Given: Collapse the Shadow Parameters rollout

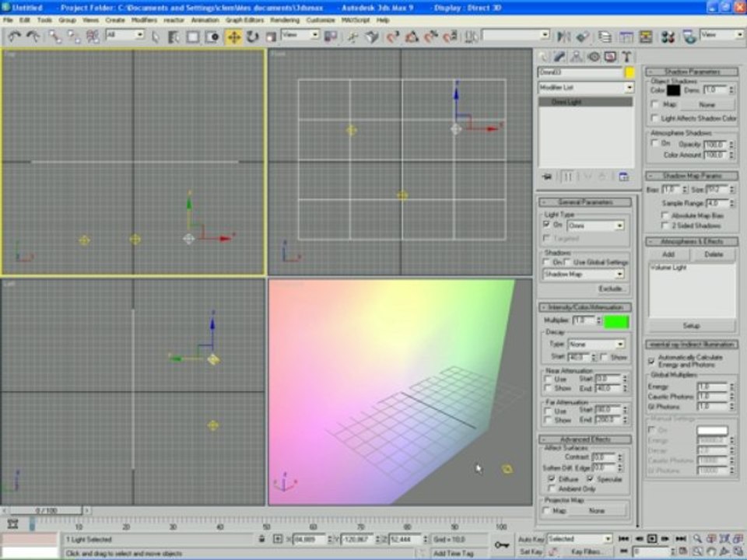Looking at the screenshot, I should tap(691, 72).
